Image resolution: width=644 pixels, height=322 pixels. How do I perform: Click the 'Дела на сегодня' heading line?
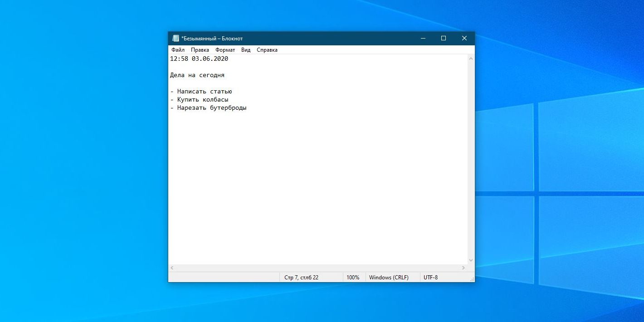197,75
